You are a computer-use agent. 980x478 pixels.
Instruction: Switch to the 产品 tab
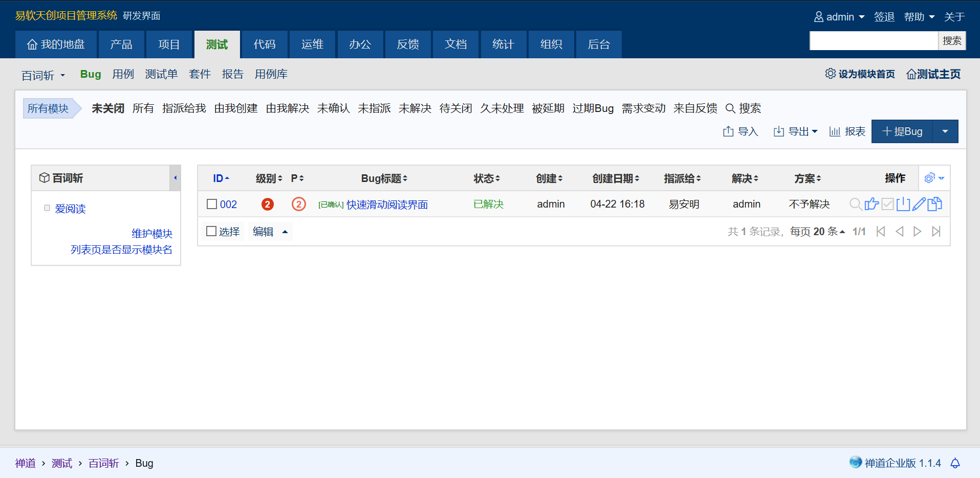121,44
